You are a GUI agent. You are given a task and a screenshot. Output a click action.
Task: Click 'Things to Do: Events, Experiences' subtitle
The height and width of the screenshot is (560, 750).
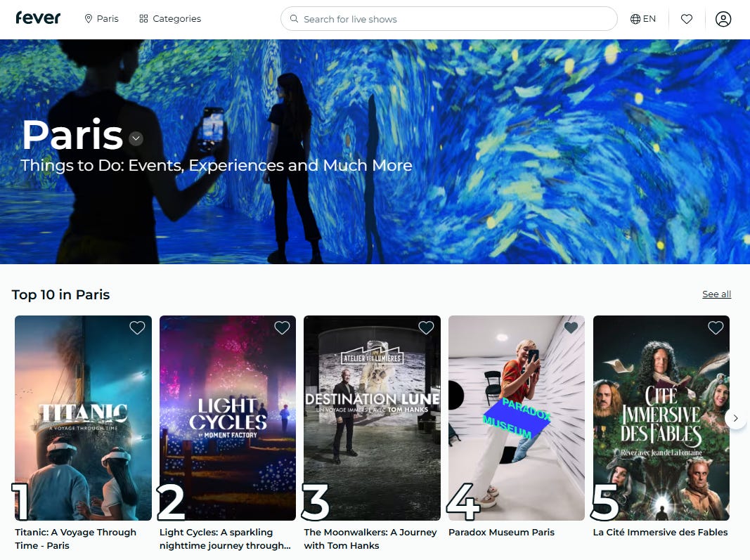click(x=216, y=165)
